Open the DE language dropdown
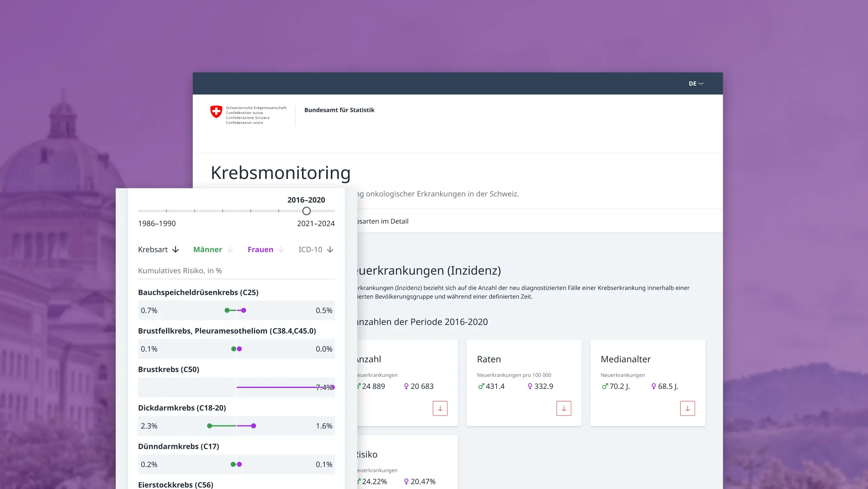This screenshot has height=489, width=868. 696,84
